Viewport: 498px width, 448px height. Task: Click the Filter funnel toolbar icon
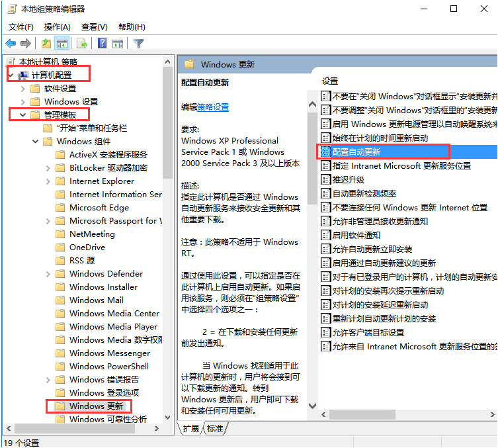[138, 44]
